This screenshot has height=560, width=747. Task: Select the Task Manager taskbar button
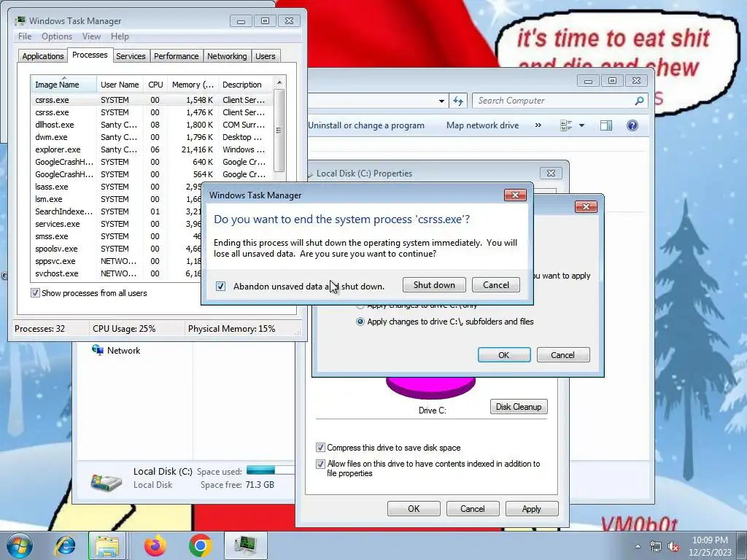tap(245, 545)
